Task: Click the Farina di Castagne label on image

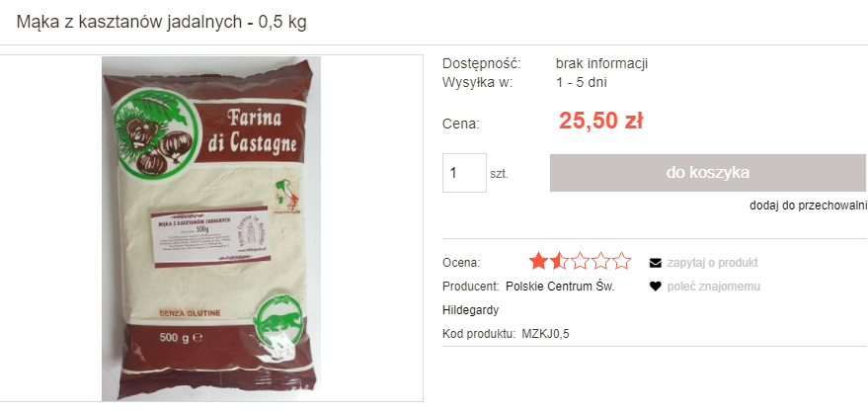Action: pyautogui.click(x=252, y=131)
